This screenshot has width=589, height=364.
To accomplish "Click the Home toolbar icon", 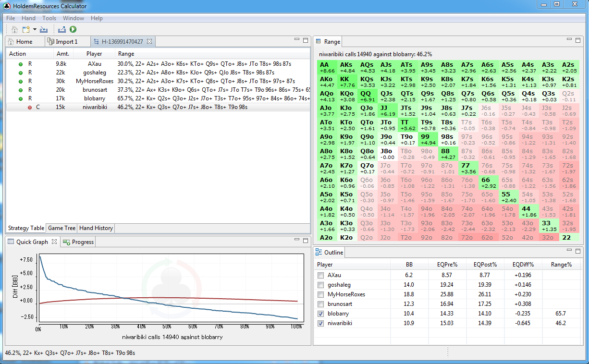I will (x=14, y=30).
